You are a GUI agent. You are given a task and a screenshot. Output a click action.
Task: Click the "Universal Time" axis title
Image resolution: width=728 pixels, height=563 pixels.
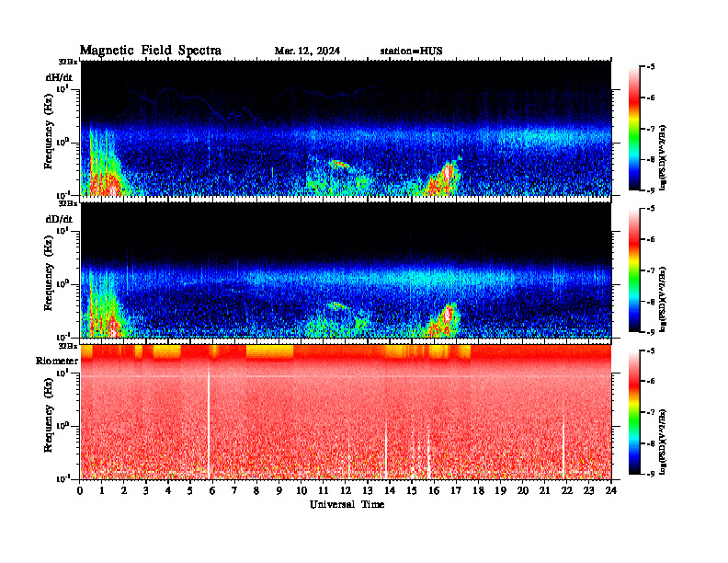point(347,504)
